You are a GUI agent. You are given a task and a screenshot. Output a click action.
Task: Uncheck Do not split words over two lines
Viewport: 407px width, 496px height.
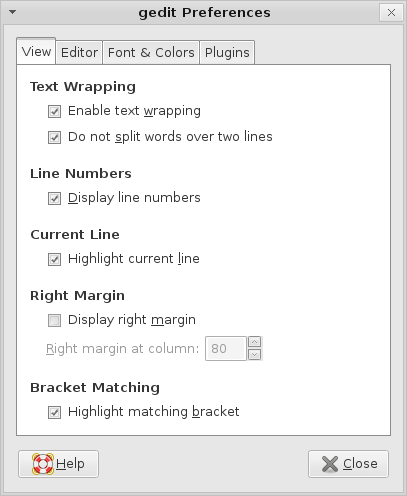[54, 137]
